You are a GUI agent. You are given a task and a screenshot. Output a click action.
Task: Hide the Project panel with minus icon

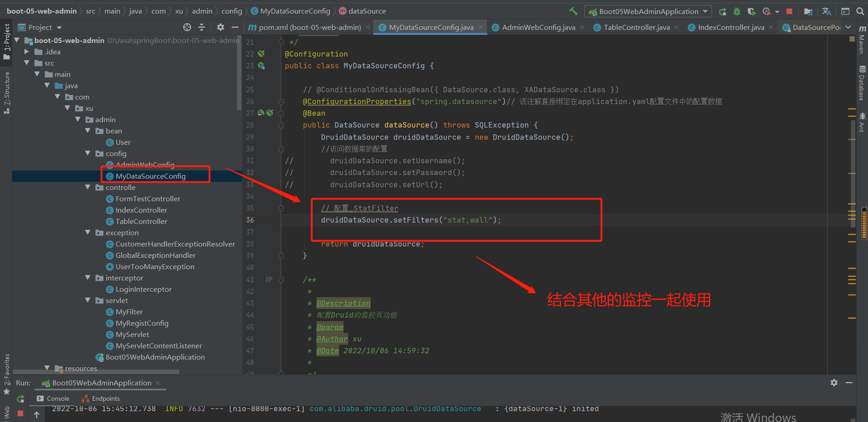pyautogui.click(x=235, y=27)
